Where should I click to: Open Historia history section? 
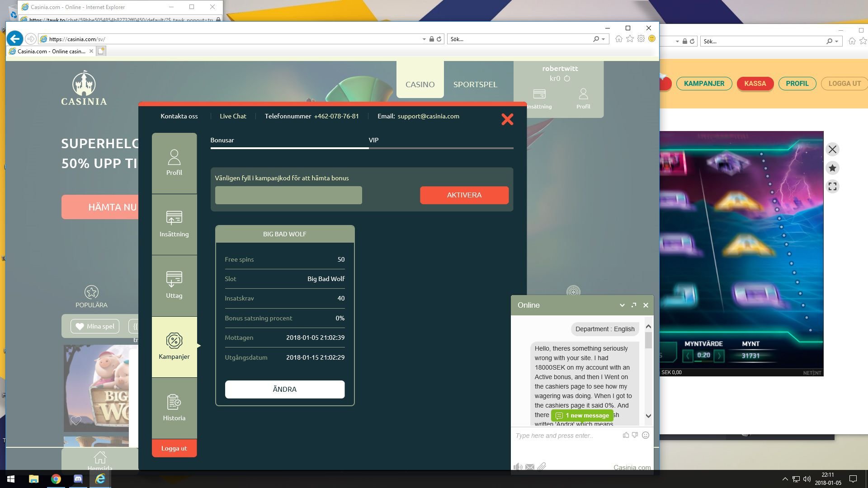click(174, 408)
